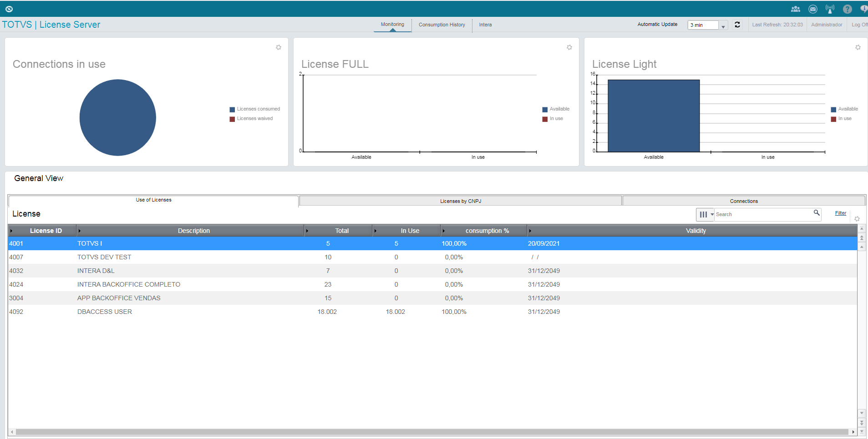Image resolution: width=868 pixels, height=439 pixels.
Task: Click the horizontal scrollbar thumb of the grid
Action: (x=432, y=432)
